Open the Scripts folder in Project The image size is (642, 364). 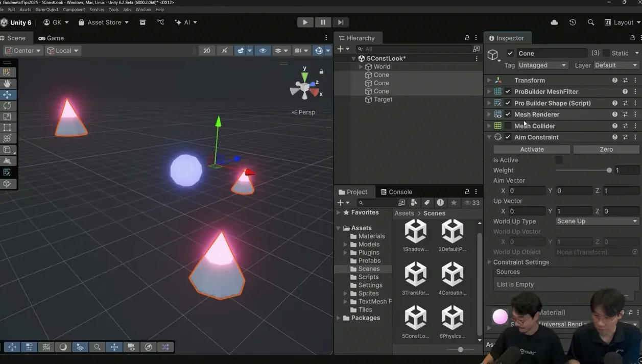(x=368, y=277)
